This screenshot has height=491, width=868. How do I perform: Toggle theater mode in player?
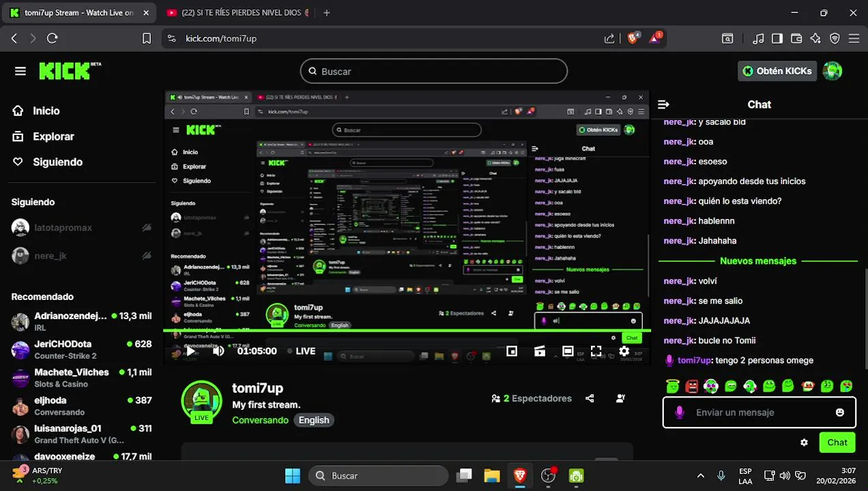pos(568,351)
